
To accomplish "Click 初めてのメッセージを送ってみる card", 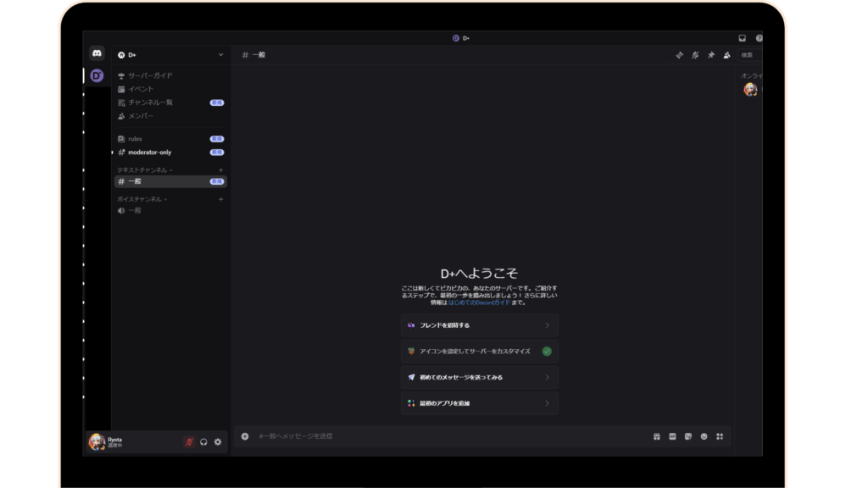I will pos(480,377).
